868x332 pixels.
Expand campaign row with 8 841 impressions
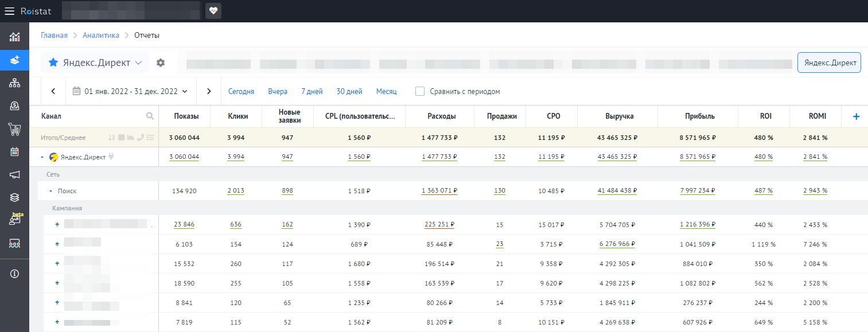[x=57, y=302]
